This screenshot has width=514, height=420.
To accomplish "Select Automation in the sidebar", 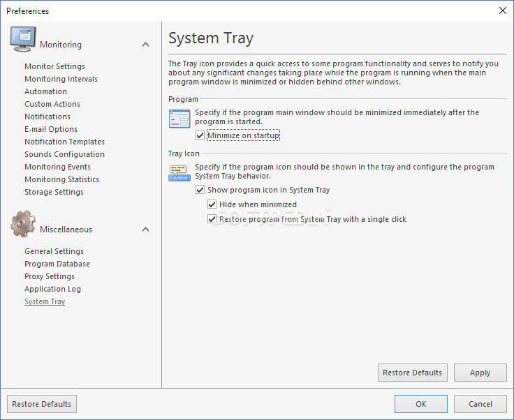I will [45, 91].
